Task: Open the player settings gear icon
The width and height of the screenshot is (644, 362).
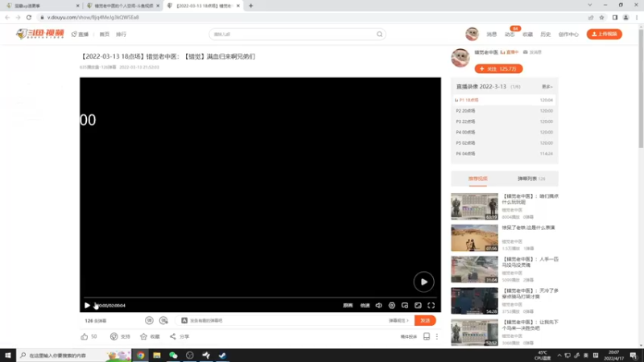Action: click(x=392, y=306)
